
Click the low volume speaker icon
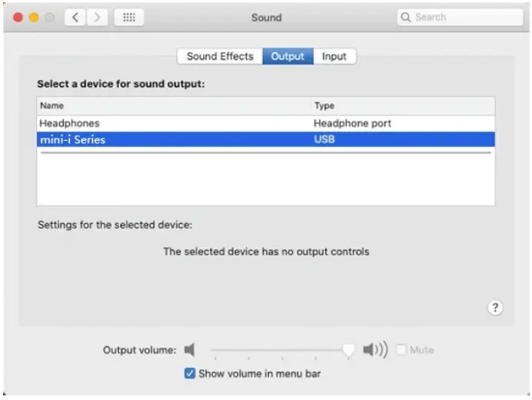190,350
